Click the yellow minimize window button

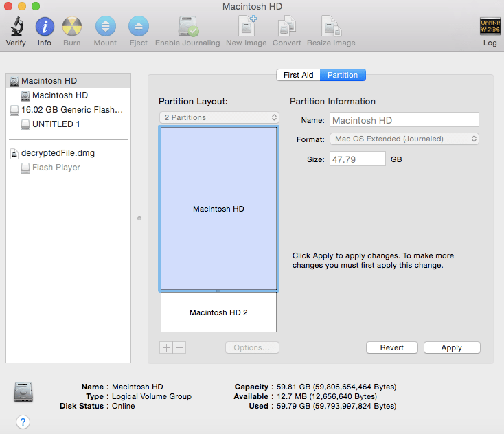22,6
